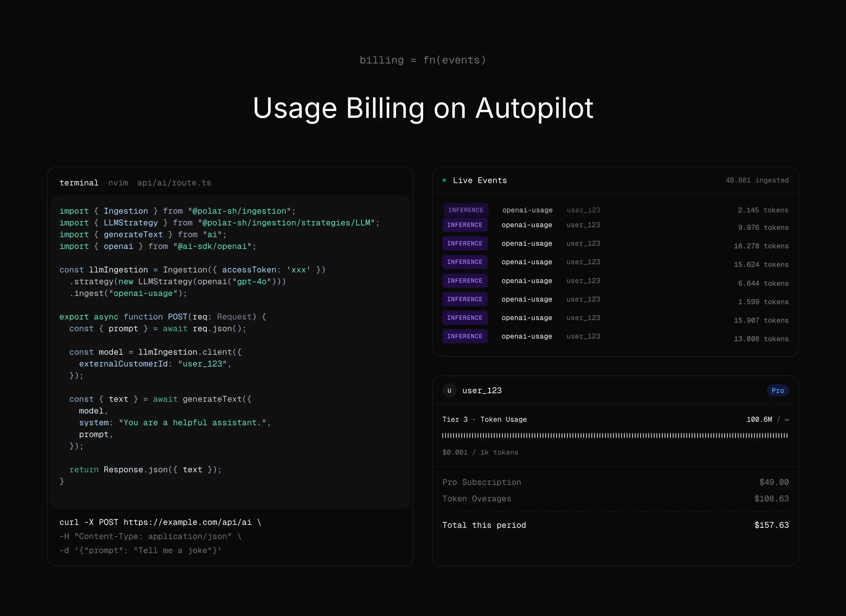Viewport: 846px width, 616px height.
Task: Click the U avatar icon beside user_123
Action: [x=449, y=391]
